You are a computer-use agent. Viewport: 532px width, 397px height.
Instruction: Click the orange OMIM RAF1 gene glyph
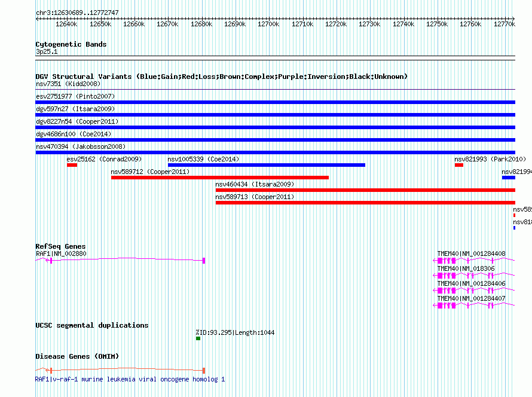tap(120, 370)
